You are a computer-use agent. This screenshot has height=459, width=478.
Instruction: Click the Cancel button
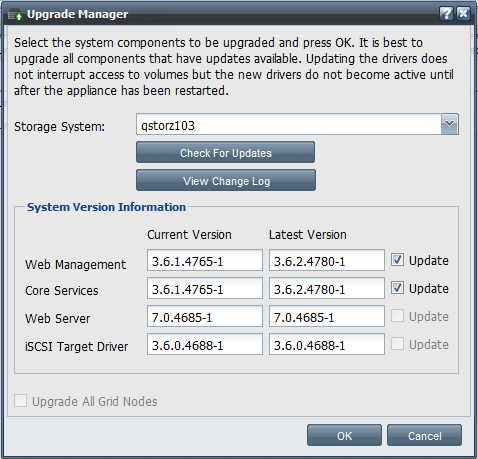[424, 435]
